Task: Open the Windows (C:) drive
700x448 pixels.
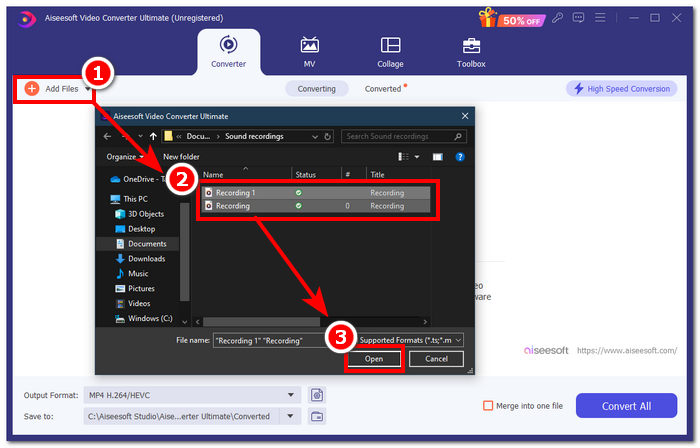Action: (x=144, y=318)
